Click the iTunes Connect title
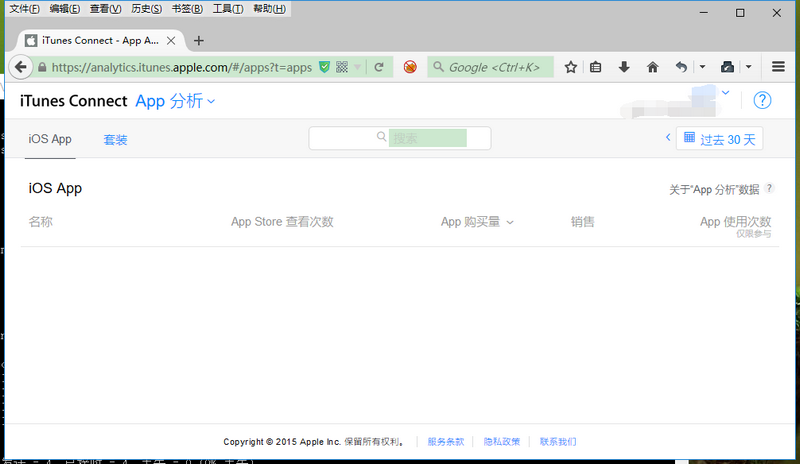The image size is (800, 464). click(73, 101)
